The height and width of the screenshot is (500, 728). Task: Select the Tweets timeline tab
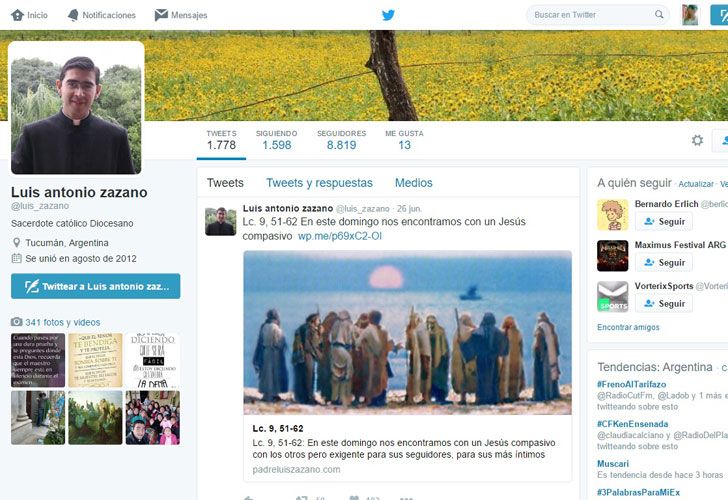click(x=225, y=183)
